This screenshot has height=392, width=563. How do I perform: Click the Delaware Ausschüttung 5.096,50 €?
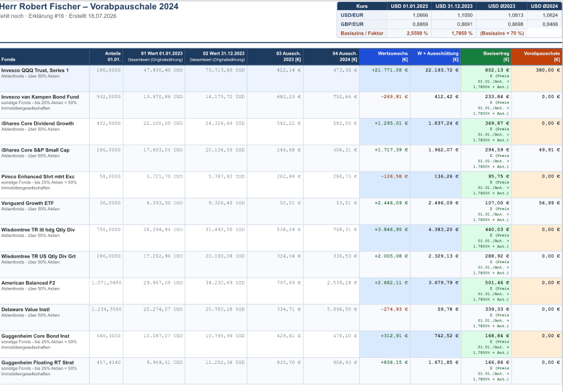click(x=342, y=309)
